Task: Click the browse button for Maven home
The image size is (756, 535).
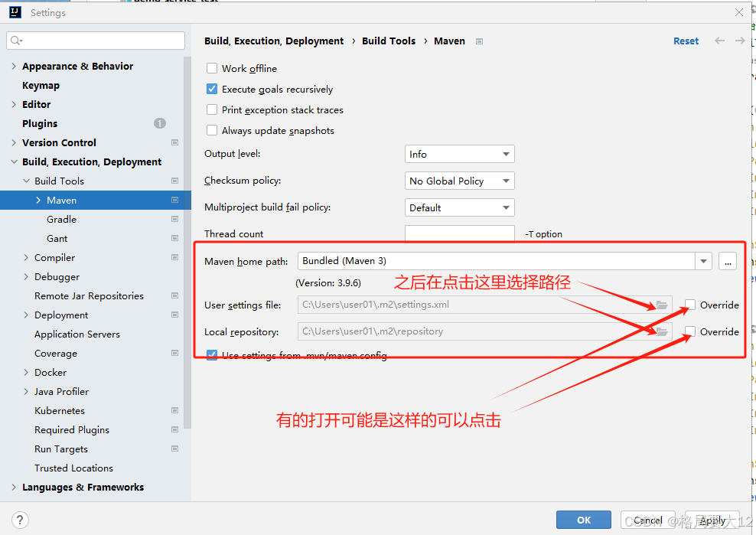Action: 728,261
